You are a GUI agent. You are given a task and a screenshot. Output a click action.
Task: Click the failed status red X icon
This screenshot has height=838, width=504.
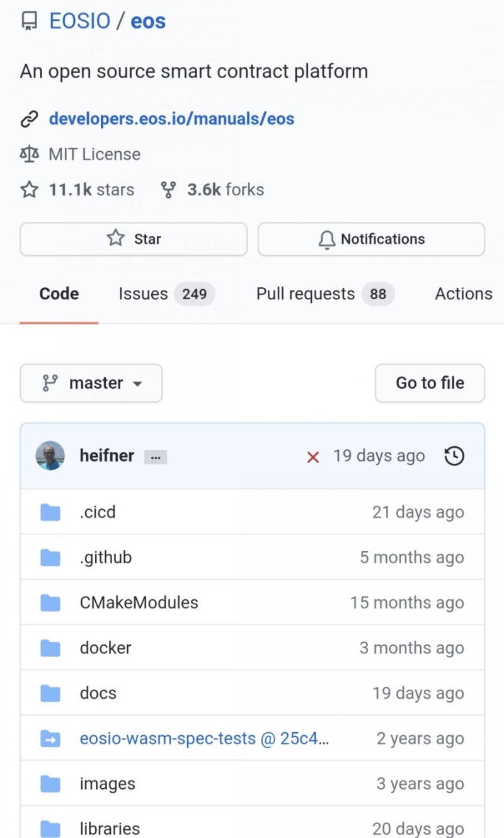312,457
